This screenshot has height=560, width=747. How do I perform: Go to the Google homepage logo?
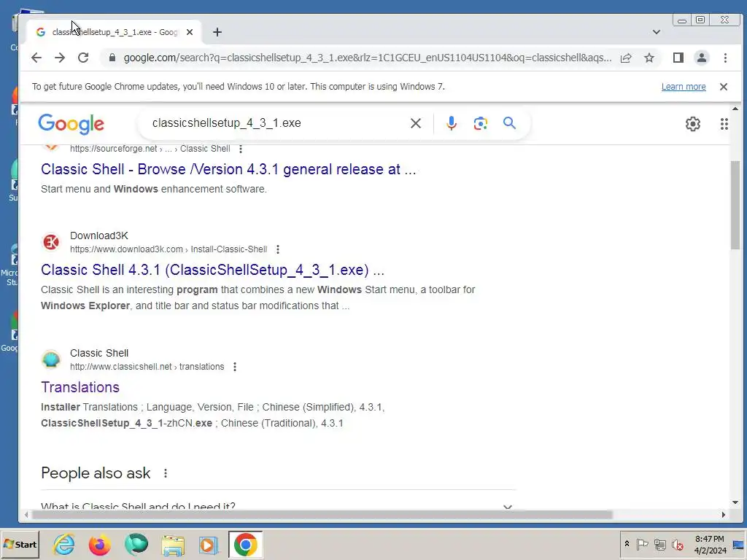[71, 124]
